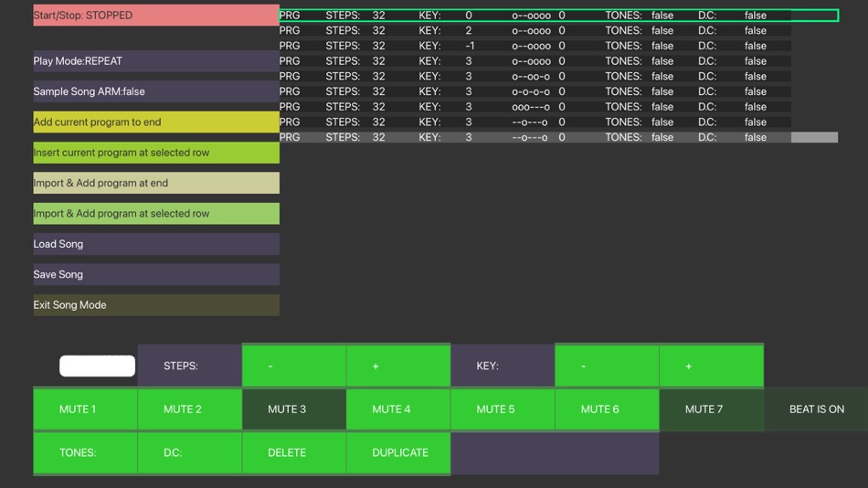This screenshot has width=868, height=488.
Task: Select the program row with KEY: 0
Action: click(x=558, y=15)
